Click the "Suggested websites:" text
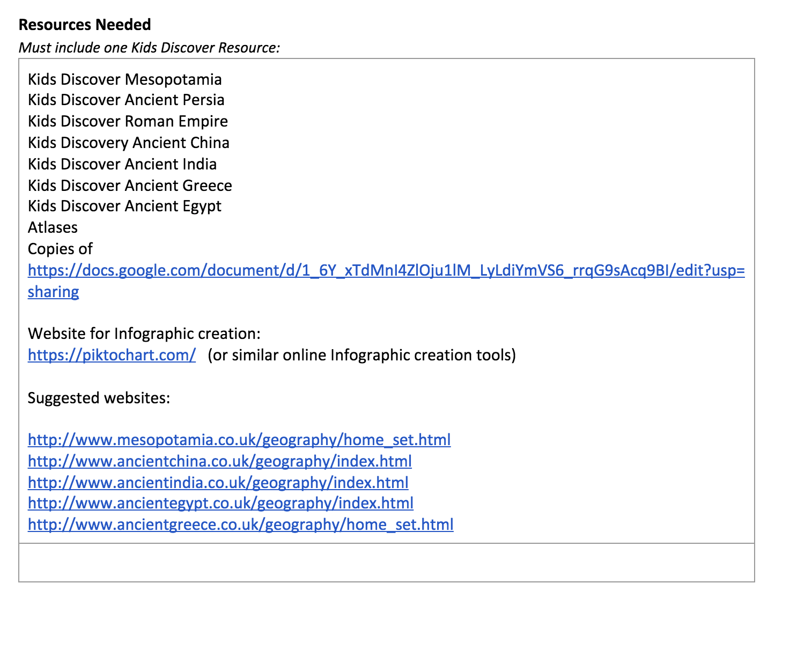This screenshot has height=650, width=812. [99, 398]
